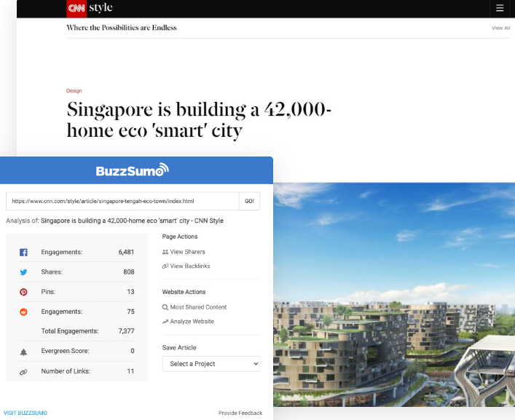Click the Total Engagements value 7,377

(127, 330)
